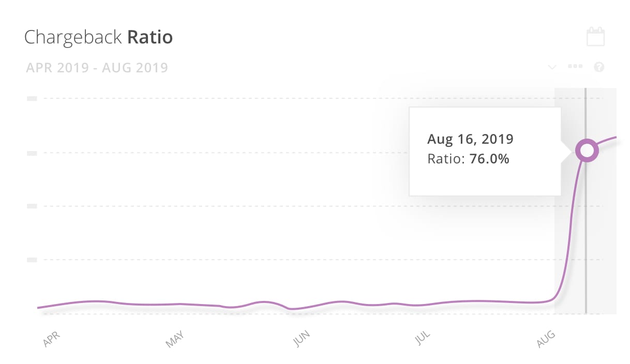This screenshot has width=630, height=364.
Task: Open the calendar date picker icon
Action: 596,37
